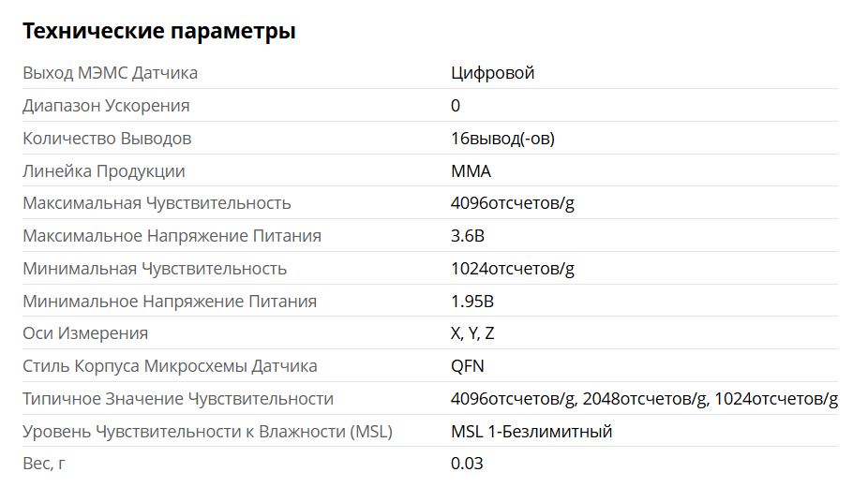Viewport: 868px width, 487px height.
Task: Select the 16вывод(-ов) value
Action: coord(502,139)
